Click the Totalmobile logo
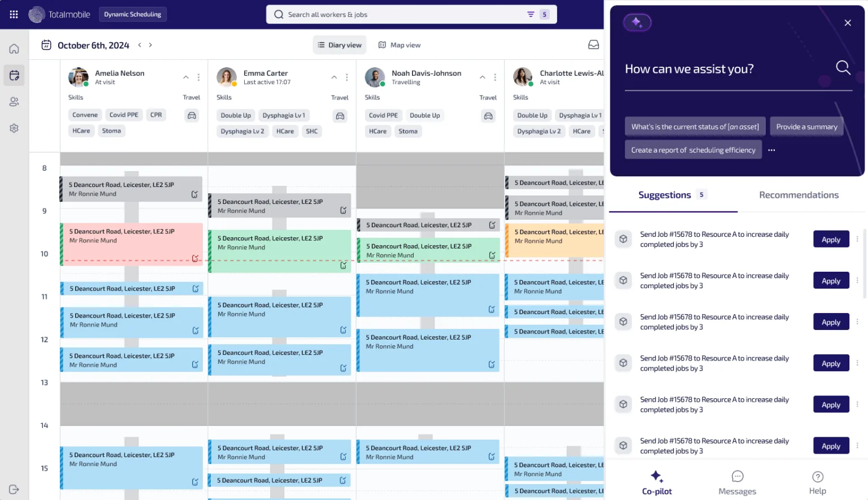Screen dimensions: 868x500 pyautogui.click(x=59, y=14)
